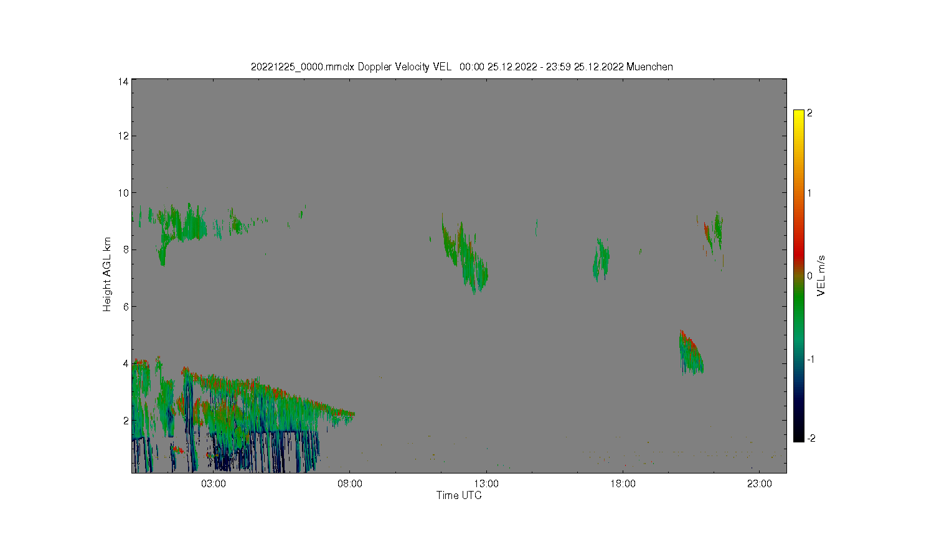
Task: Click the height axis label 14
Action: click(x=123, y=82)
